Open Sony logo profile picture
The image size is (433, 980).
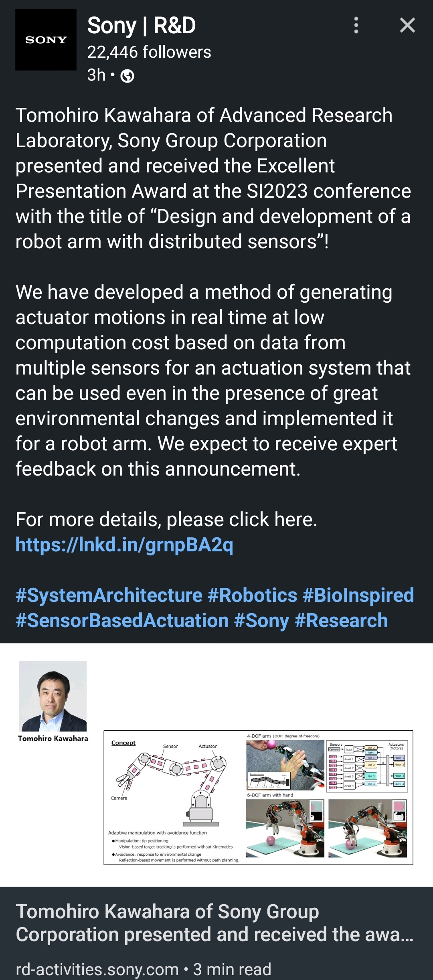[46, 40]
